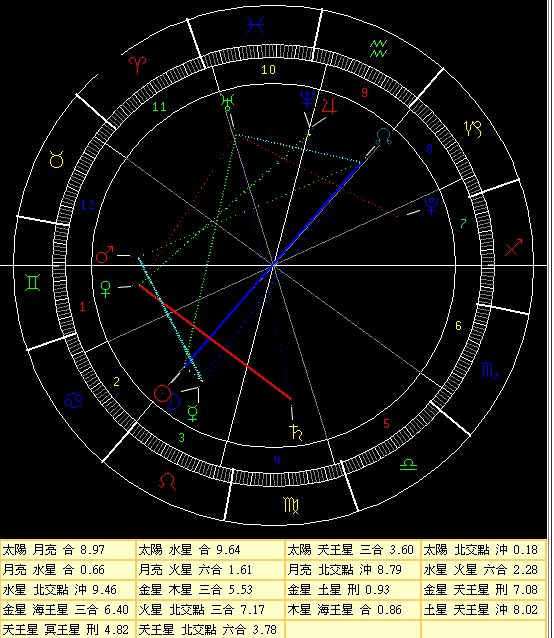554x638 pixels.
Task: Click the green Uranus glyph near house 10
Action: pyautogui.click(x=228, y=102)
